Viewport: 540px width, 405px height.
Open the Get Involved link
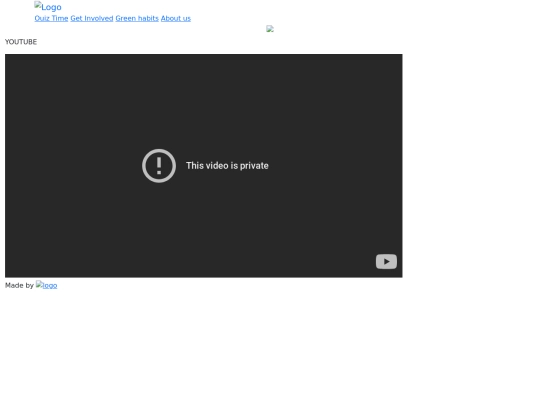click(x=92, y=18)
